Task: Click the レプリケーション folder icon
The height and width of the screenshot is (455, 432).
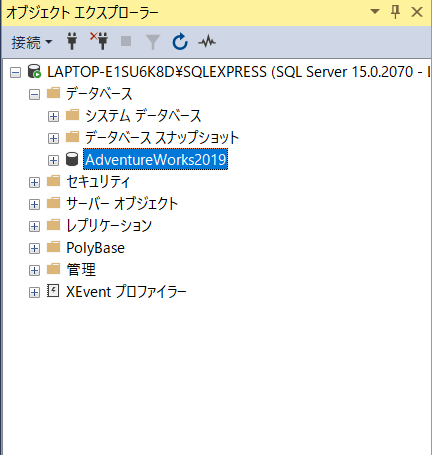Action: tap(53, 225)
